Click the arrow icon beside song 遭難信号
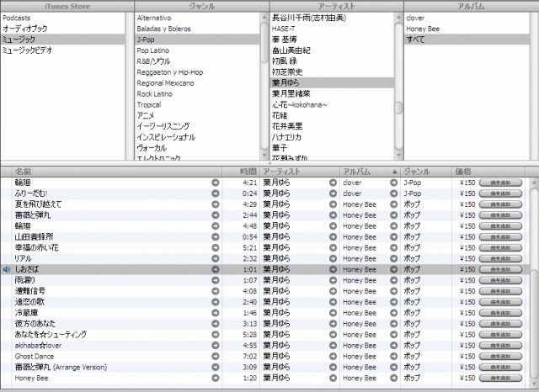The width and height of the screenshot is (539, 392). click(x=216, y=291)
